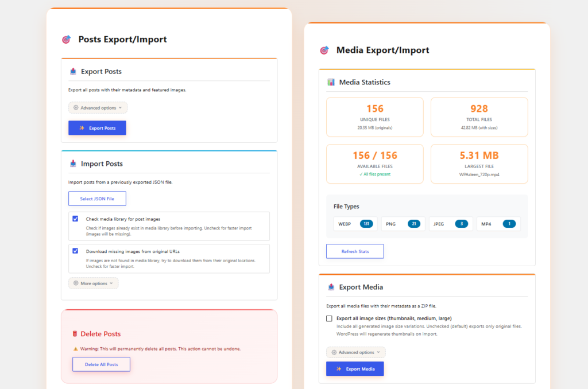The width and height of the screenshot is (588, 389).
Task: Click the Refresh Stats button
Action: (355, 251)
